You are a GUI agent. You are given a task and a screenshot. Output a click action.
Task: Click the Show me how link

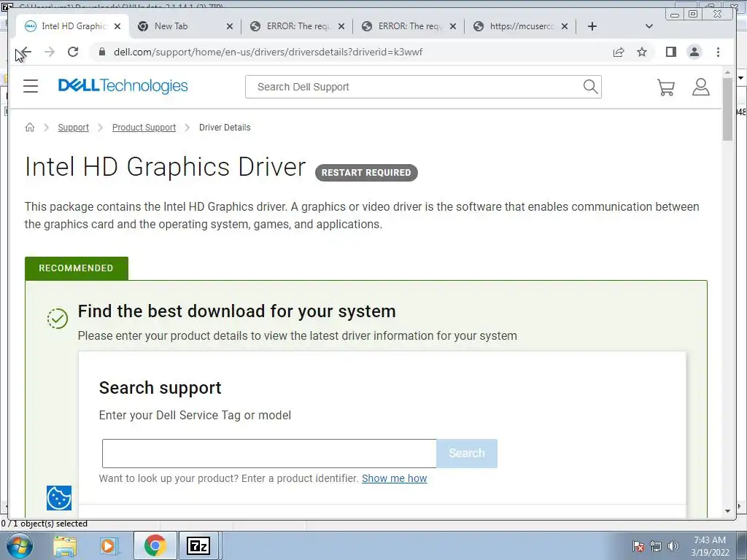click(395, 478)
